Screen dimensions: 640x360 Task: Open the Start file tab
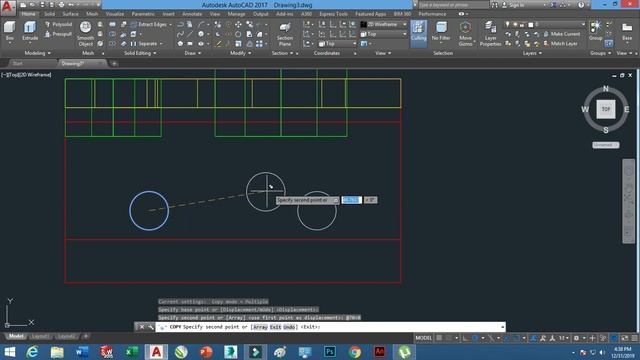tap(18, 63)
